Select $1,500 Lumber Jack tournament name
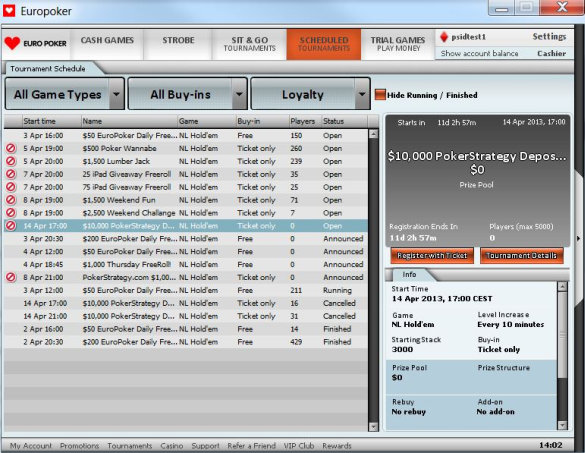 (116, 161)
